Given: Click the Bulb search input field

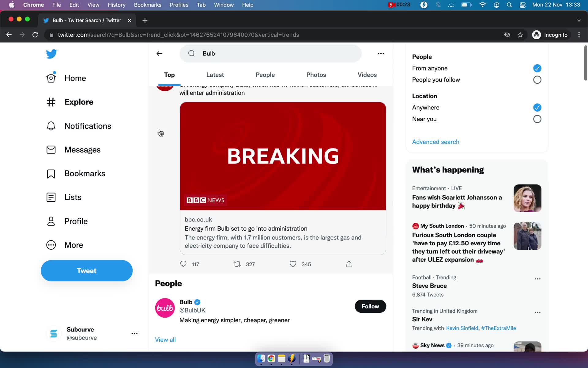Looking at the screenshot, I should (270, 54).
